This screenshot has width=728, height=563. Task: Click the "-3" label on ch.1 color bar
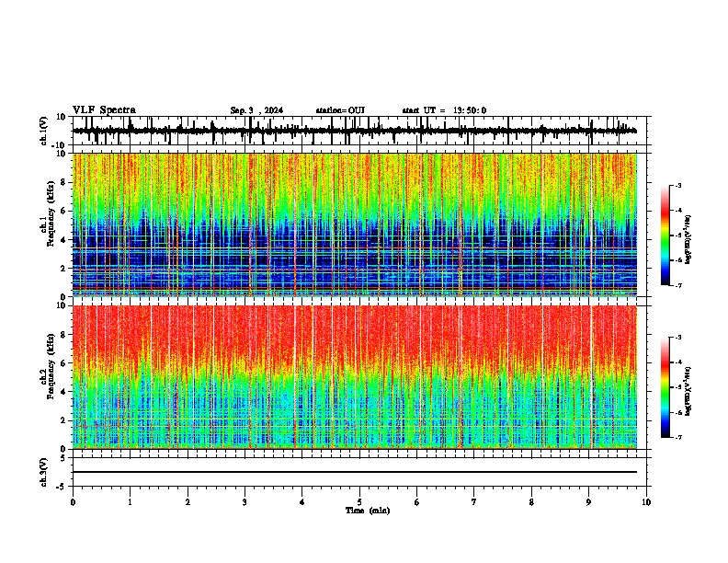(678, 186)
